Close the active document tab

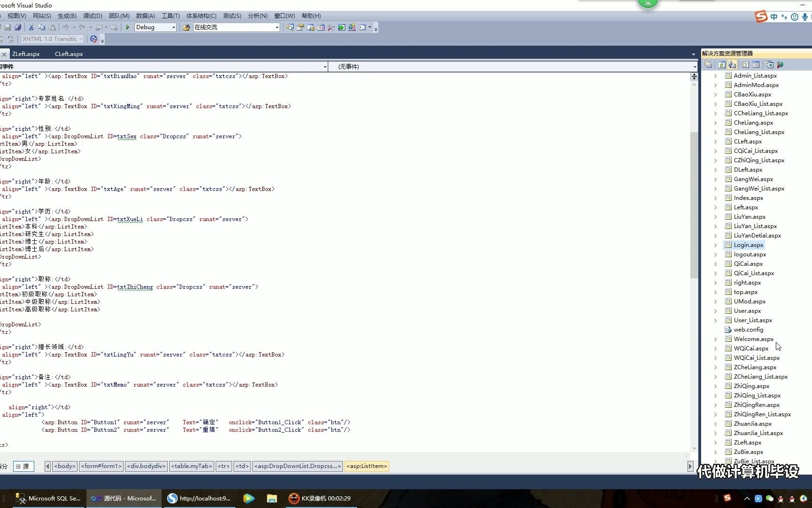point(4,55)
